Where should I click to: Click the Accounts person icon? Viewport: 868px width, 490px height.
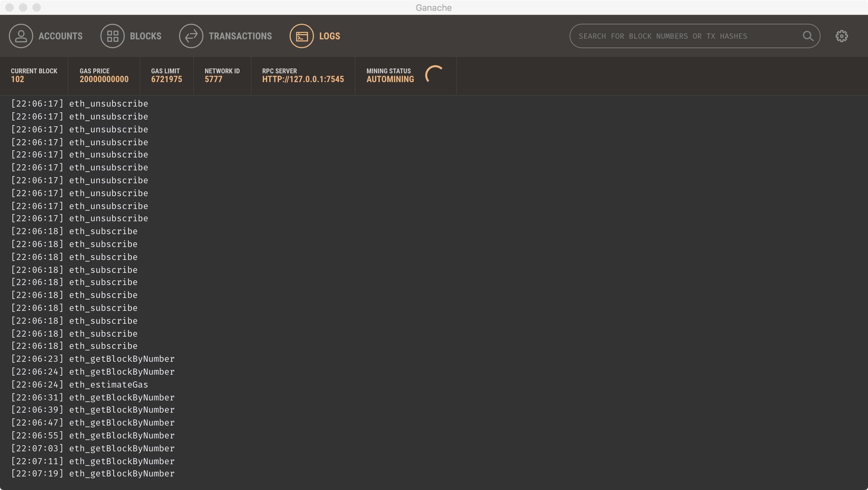21,36
